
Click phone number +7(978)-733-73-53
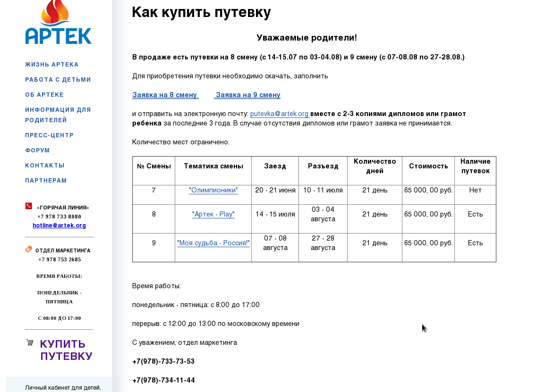pos(163,361)
